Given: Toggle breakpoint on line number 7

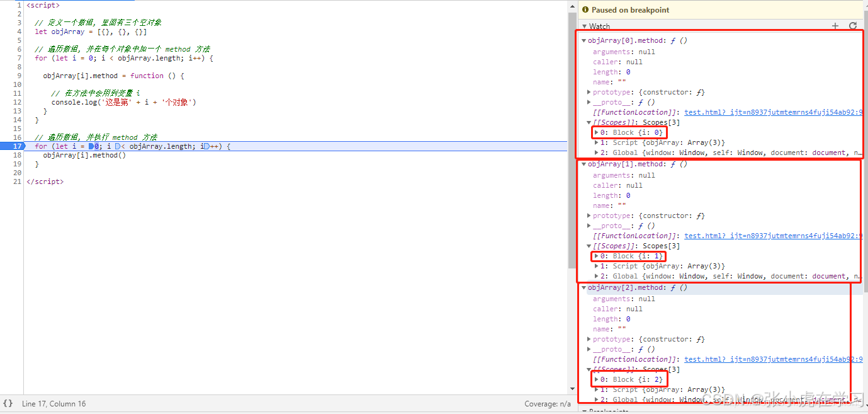Looking at the screenshot, I should [x=19, y=58].
